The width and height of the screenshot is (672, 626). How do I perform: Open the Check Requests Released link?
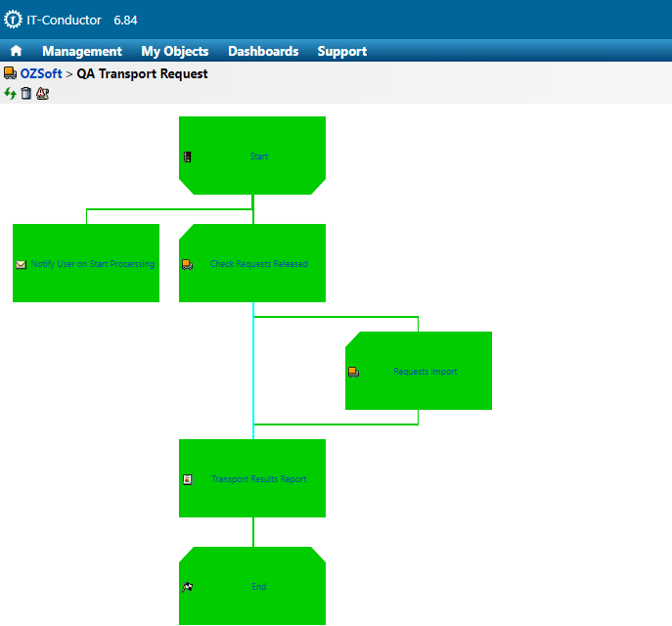tap(258, 264)
